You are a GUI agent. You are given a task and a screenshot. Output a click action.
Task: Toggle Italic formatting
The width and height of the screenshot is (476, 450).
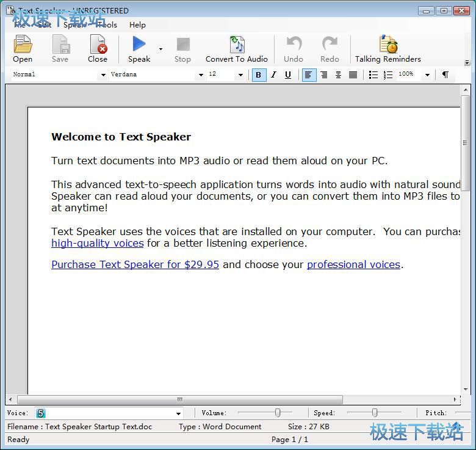click(273, 74)
